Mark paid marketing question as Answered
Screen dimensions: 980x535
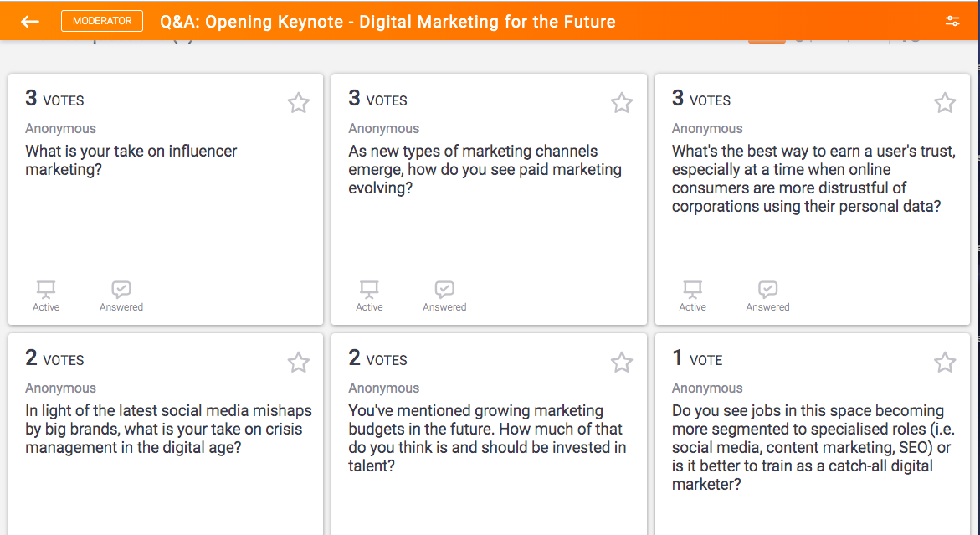coord(444,296)
